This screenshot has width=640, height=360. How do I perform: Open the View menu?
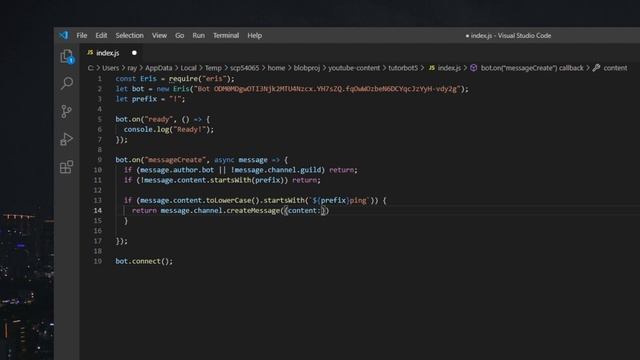pyautogui.click(x=159, y=36)
